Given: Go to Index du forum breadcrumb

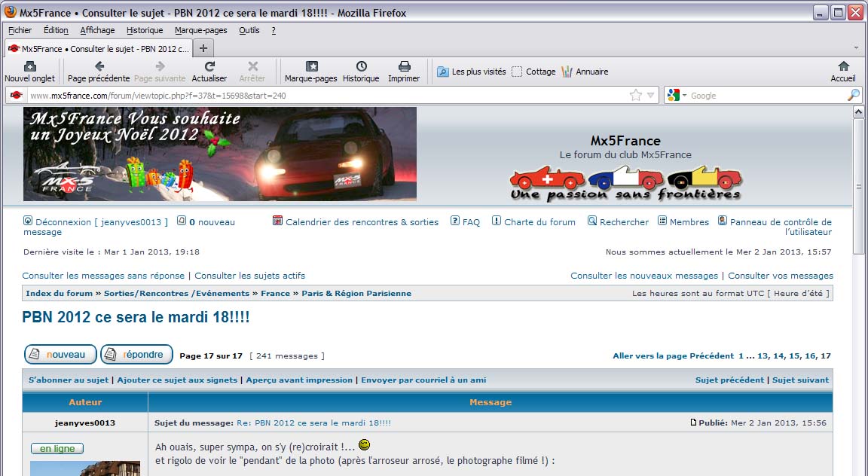Looking at the screenshot, I should click(x=60, y=293).
